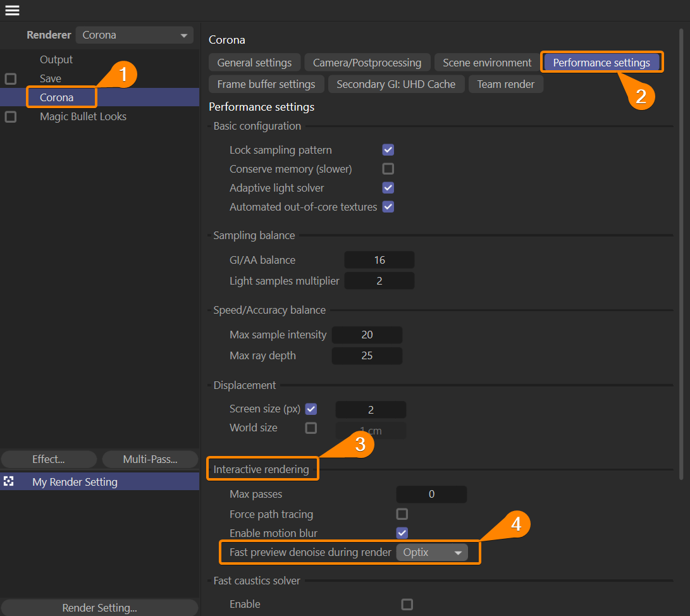Toggle the Lock sampling pattern checkbox
The height and width of the screenshot is (616, 690).
(x=388, y=150)
